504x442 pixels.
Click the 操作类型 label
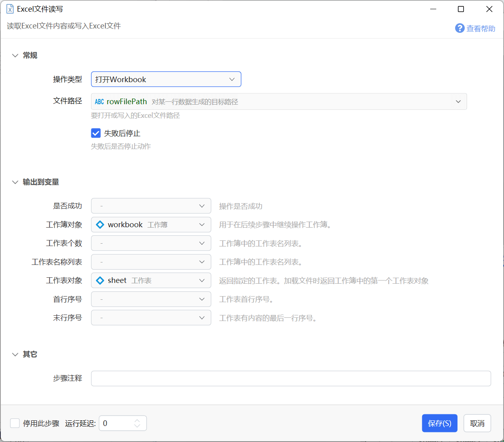tap(67, 79)
